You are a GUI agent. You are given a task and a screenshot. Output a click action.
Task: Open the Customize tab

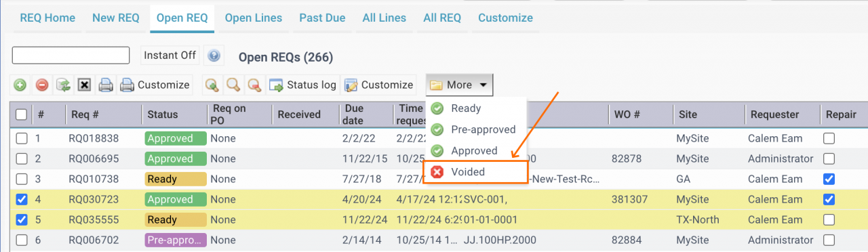[x=505, y=18]
